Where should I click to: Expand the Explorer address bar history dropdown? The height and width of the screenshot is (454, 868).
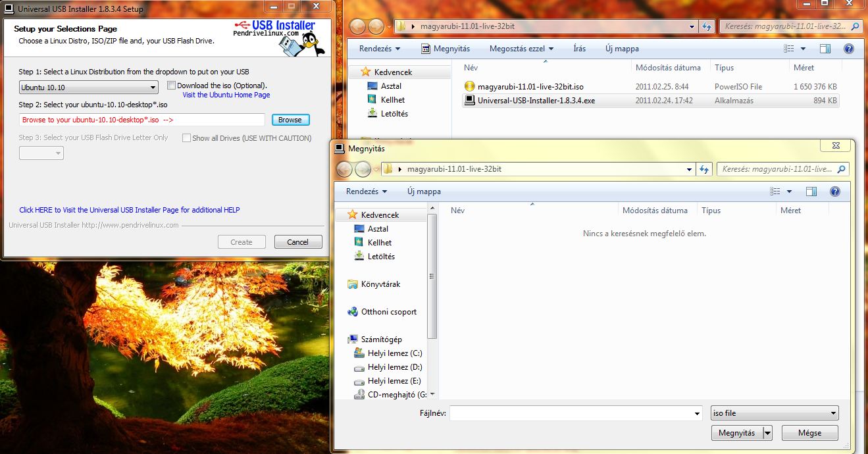(692, 27)
